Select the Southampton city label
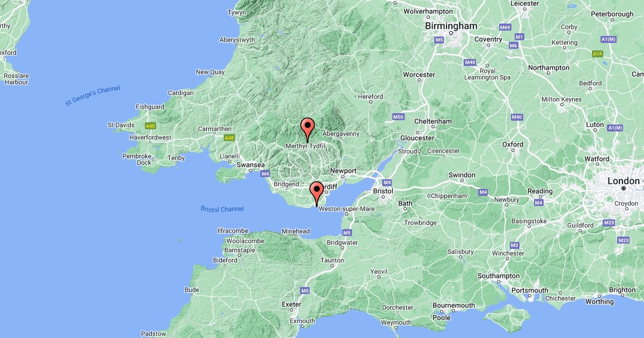Screen dimensions: 644x338 [499, 276]
